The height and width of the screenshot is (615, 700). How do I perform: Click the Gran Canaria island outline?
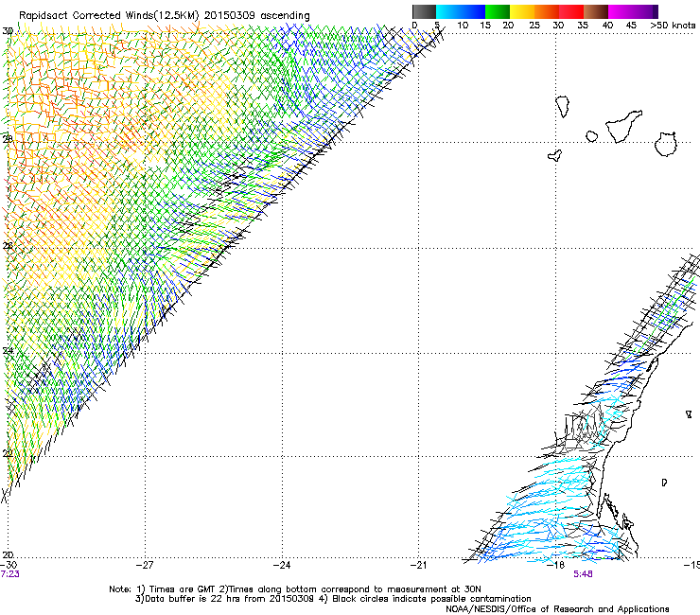tap(665, 144)
